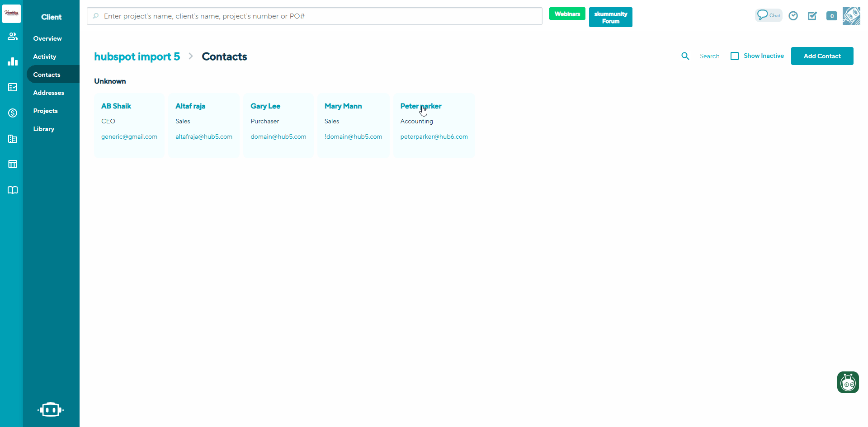Click the Add Contact button
The width and height of the screenshot is (868, 427).
point(822,56)
